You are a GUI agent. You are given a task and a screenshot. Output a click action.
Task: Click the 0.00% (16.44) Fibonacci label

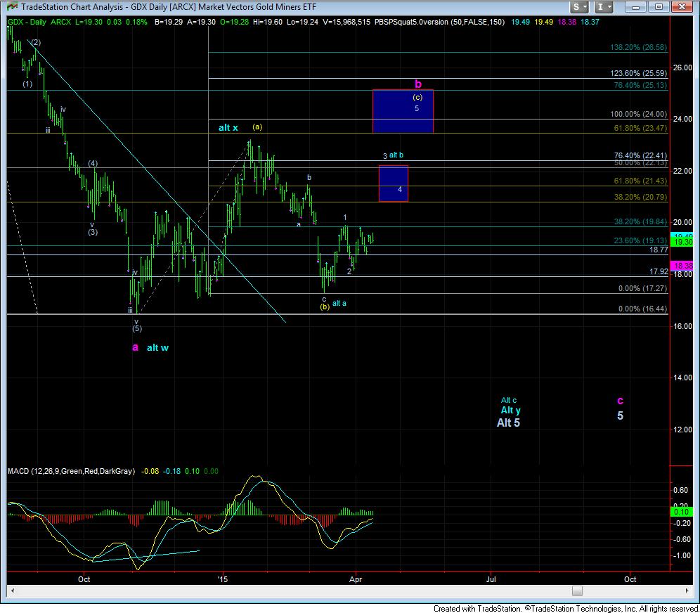[x=642, y=309]
